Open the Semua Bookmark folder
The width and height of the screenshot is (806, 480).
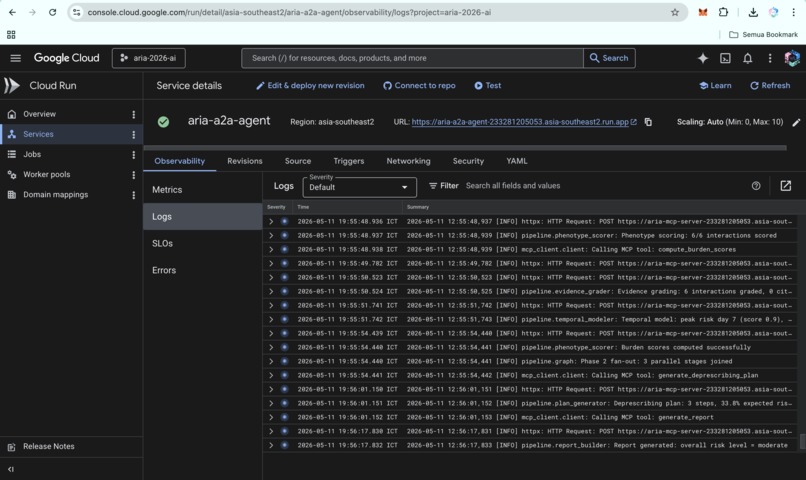tap(763, 34)
